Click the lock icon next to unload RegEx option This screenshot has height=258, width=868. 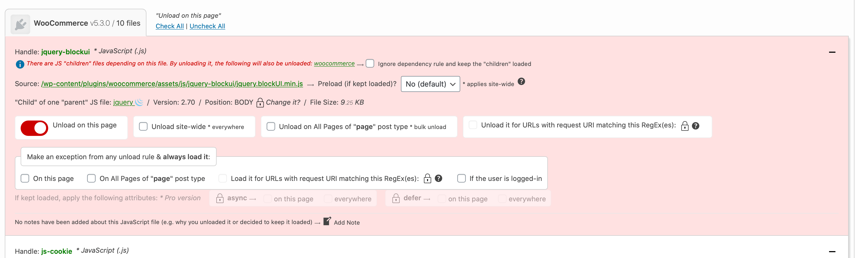pos(685,126)
